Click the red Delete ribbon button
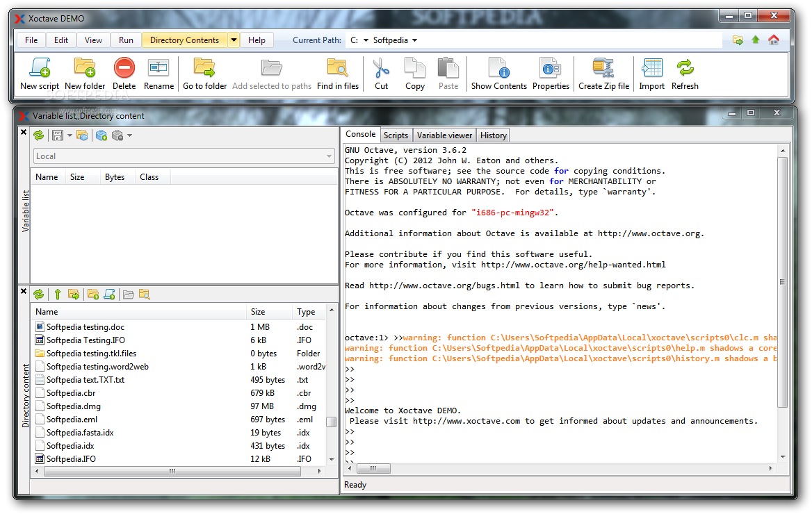 click(124, 74)
